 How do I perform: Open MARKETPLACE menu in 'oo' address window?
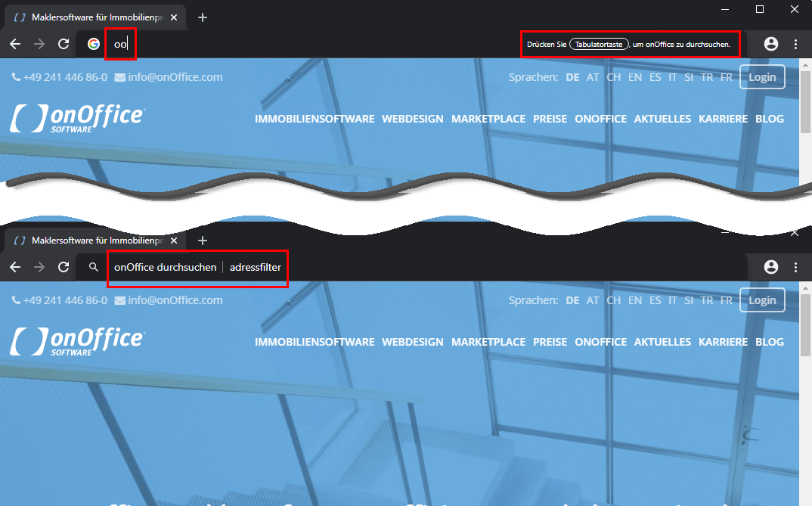[x=488, y=119]
